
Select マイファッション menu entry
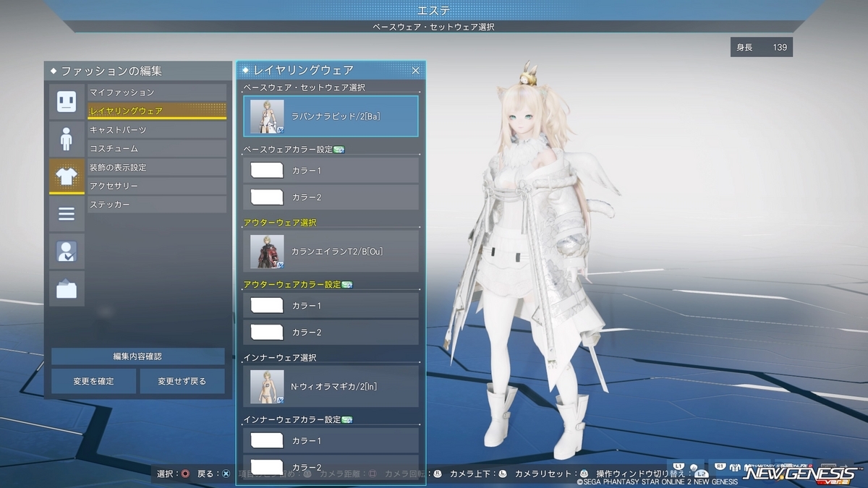click(157, 93)
